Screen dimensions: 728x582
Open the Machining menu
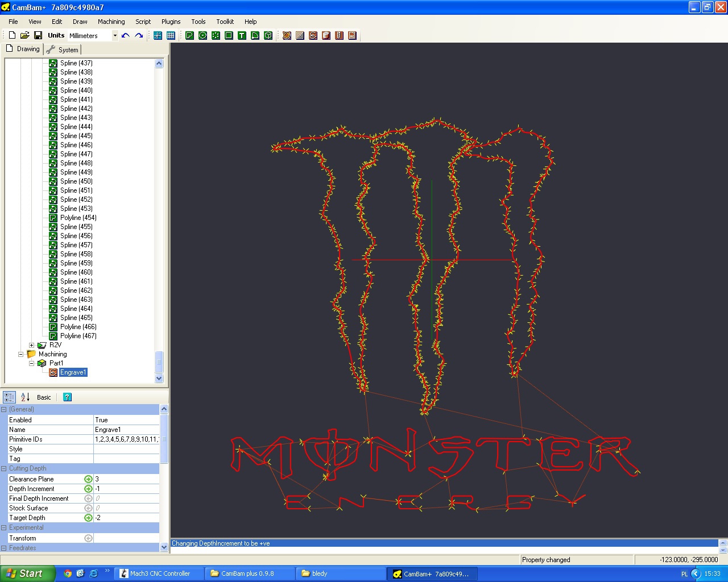tap(111, 22)
